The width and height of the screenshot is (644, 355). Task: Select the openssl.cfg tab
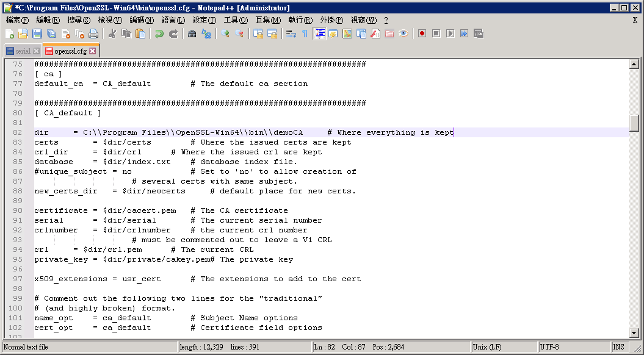point(71,51)
